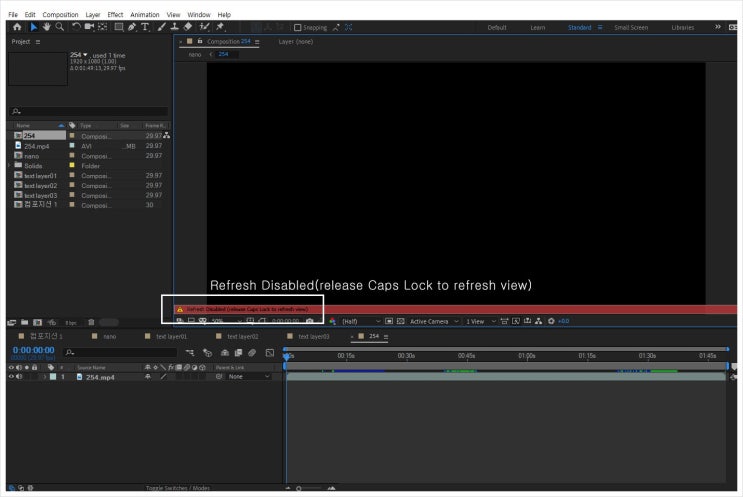743x497 pixels.
Task: Open the 1 View layout dropdown
Action: click(x=480, y=321)
